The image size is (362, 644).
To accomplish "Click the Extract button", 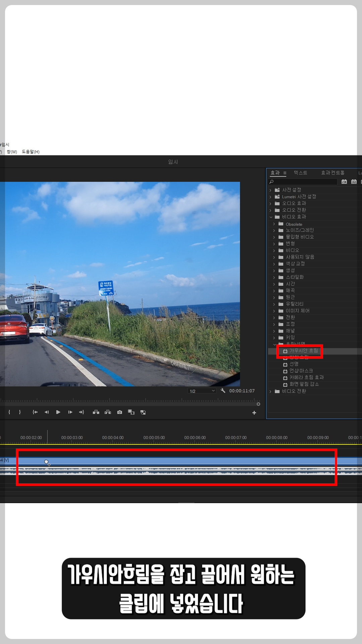I will pyautogui.click(x=108, y=412).
